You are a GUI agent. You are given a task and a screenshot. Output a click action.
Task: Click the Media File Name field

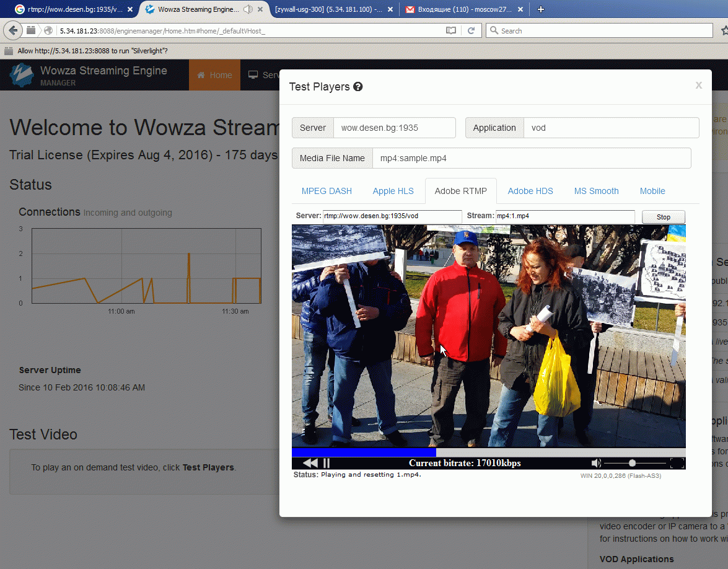[x=532, y=158]
